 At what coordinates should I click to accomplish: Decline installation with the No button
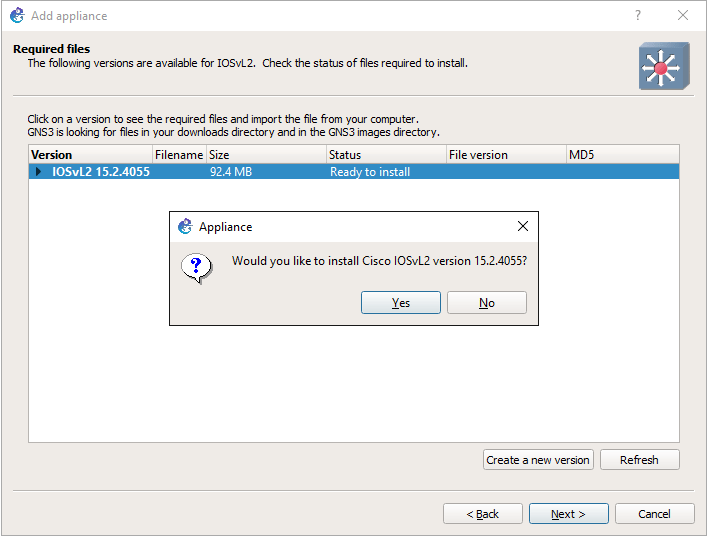tap(486, 303)
